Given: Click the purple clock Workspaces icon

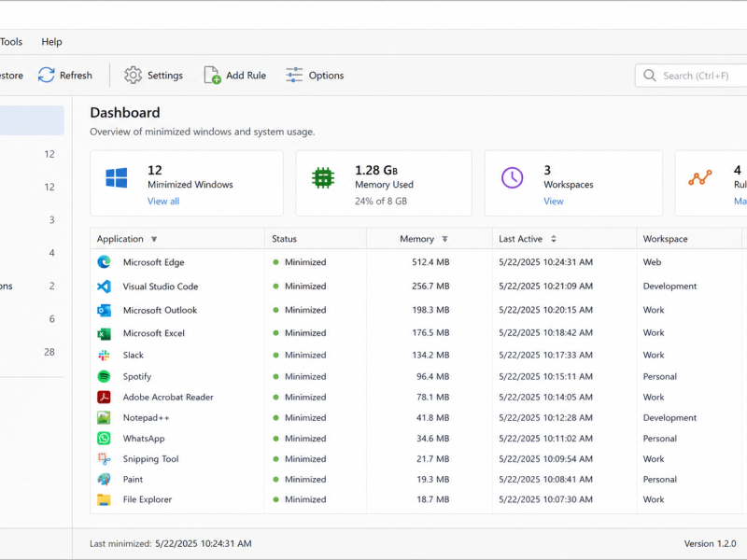Looking at the screenshot, I should pyautogui.click(x=512, y=177).
